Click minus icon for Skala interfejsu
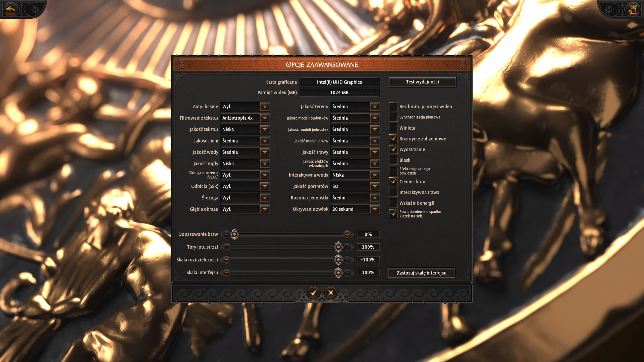The height and width of the screenshot is (362, 644). pos(227,273)
